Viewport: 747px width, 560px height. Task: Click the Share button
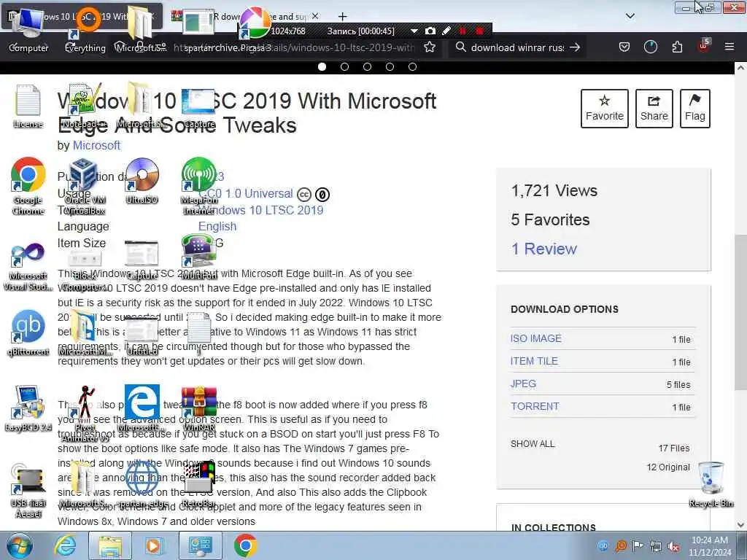coord(654,109)
